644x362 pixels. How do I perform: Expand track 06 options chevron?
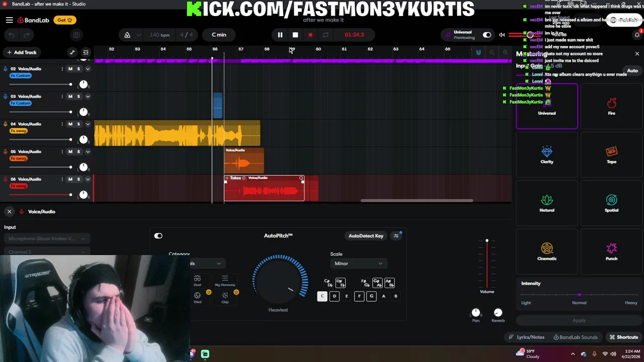[x=88, y=179]
